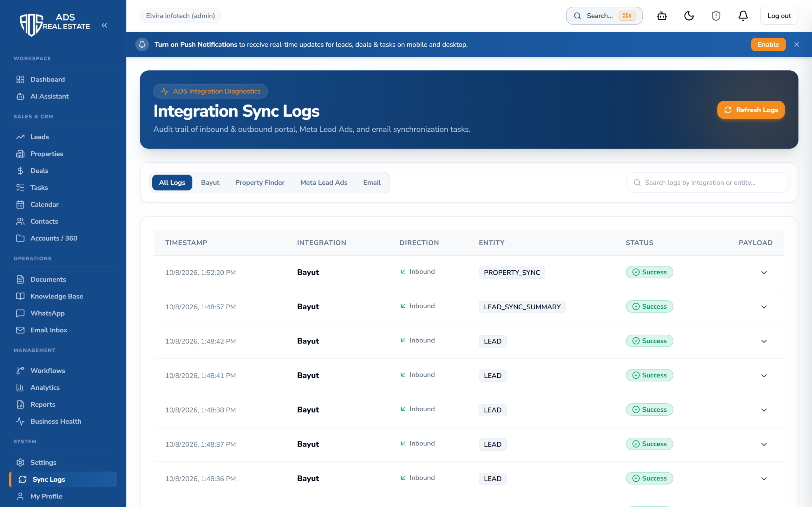The width and height of the screenshot is (812, 507).
Task: Enable push notifications
Action: (x=768, y=45)
